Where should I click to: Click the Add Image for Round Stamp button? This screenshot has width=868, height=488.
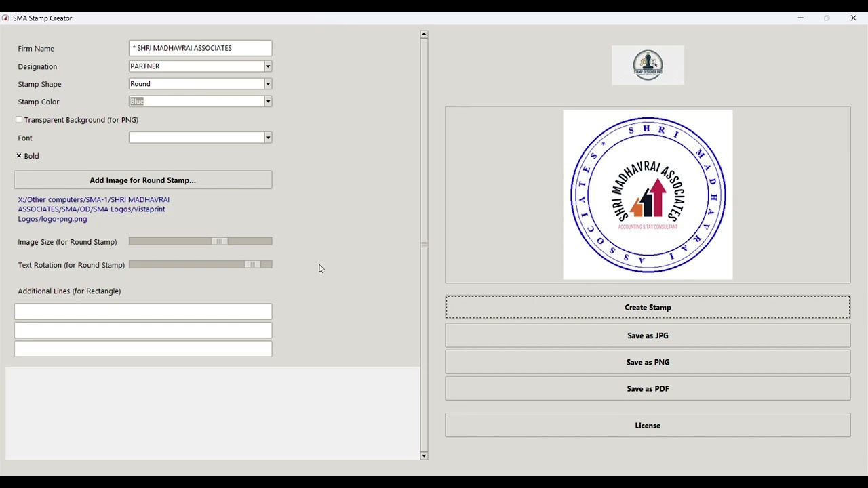(x=143, y=180)
